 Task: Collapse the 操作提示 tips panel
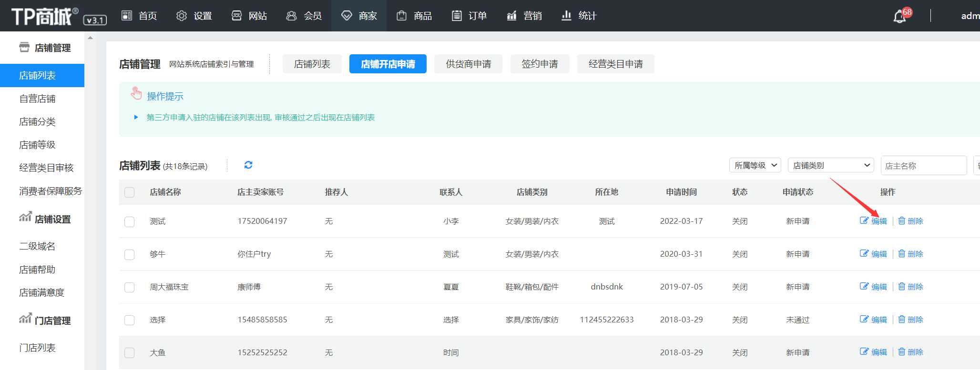coord(164,96)
